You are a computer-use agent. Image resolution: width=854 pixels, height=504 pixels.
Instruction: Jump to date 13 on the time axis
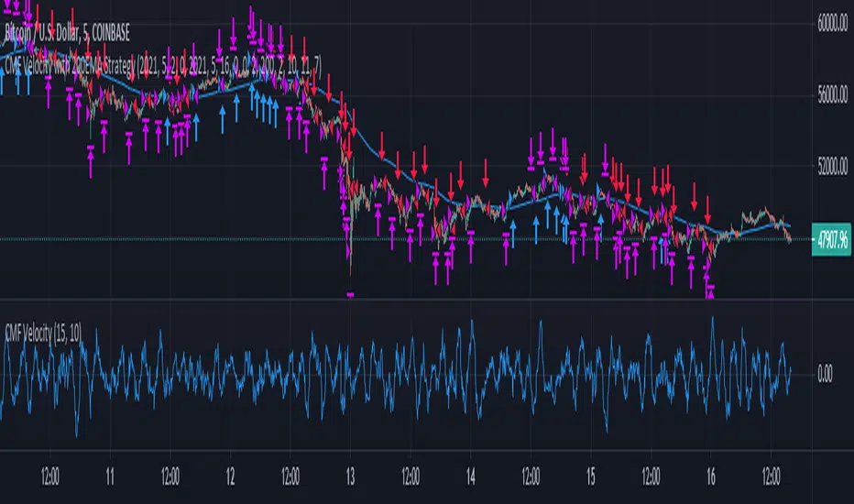349,478
